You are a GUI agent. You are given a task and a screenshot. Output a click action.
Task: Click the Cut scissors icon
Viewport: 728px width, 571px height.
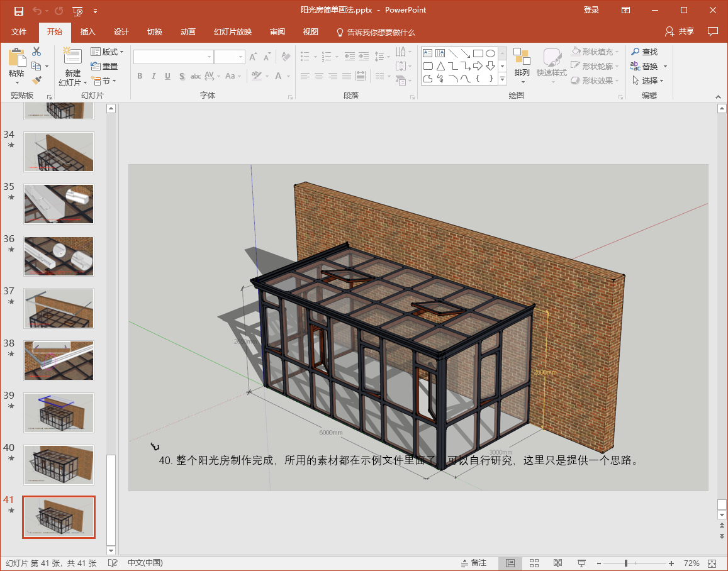[x=36, y=52]
